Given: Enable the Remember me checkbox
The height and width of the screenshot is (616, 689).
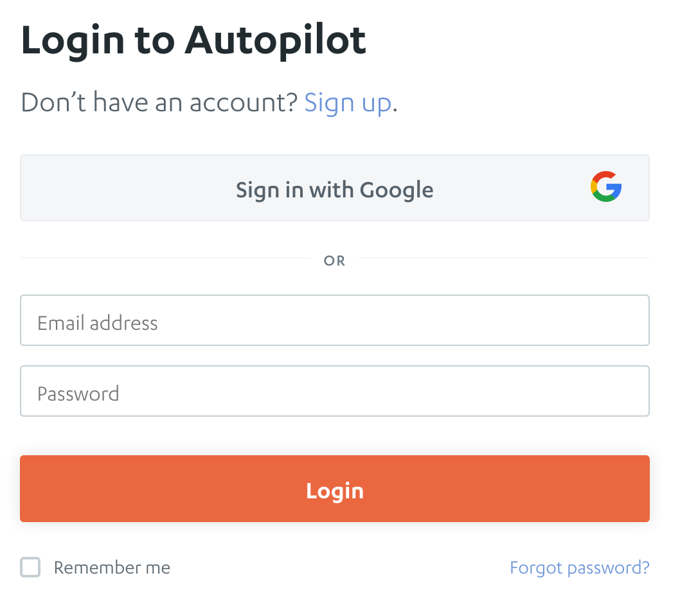Looking at the screenshot, I should (30, 567).
